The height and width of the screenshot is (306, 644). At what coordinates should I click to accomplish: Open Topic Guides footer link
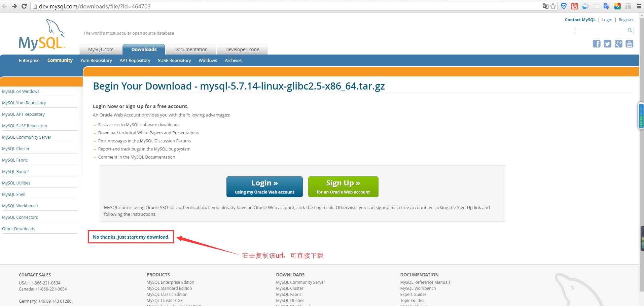[x=412, y=301]
